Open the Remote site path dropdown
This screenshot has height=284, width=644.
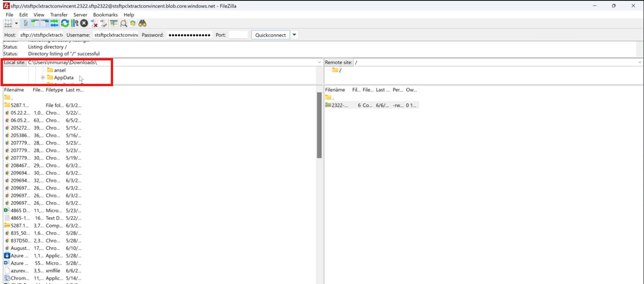pos(640,62)
